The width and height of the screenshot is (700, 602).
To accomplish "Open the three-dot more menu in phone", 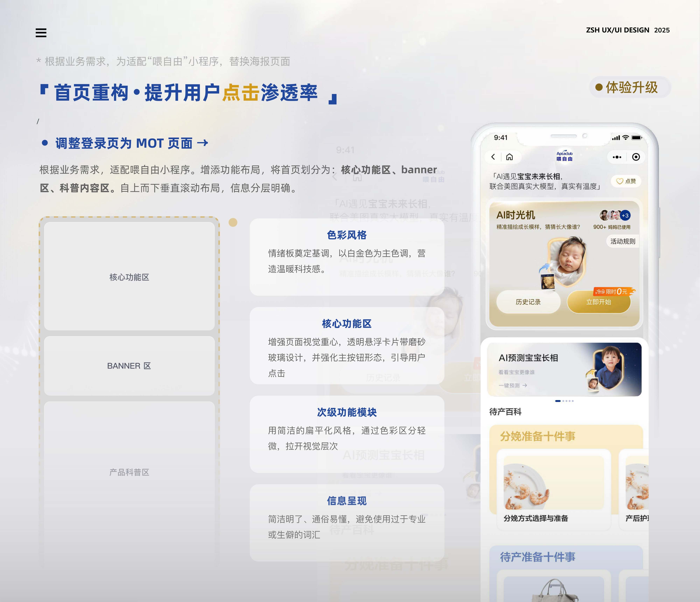I will click(617, 157).
